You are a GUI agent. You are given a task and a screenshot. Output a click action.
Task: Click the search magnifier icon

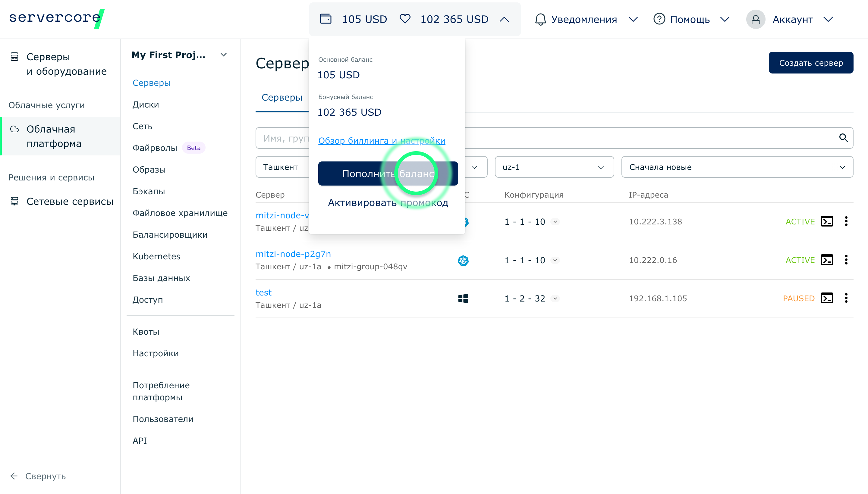pos(843,138)
